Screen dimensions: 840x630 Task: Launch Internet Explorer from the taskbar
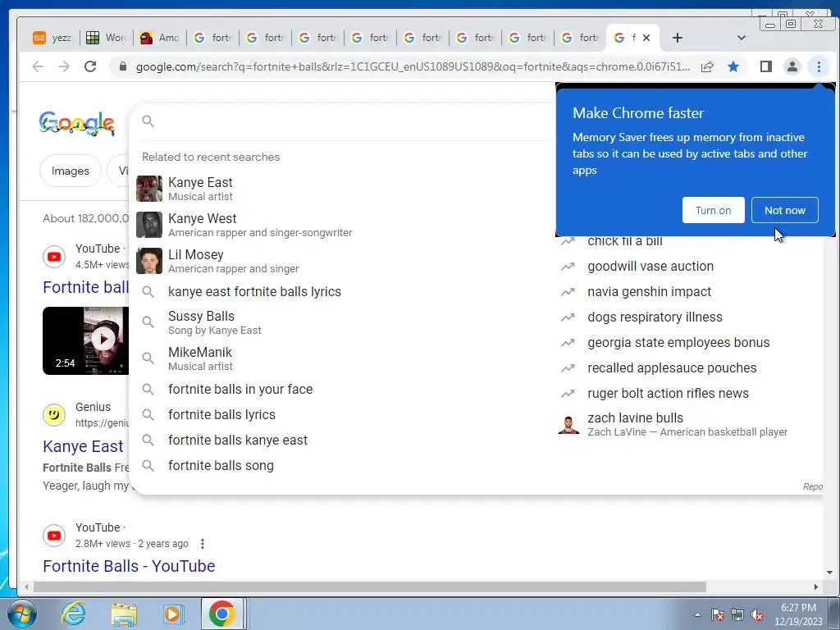(x=73, y=614)
